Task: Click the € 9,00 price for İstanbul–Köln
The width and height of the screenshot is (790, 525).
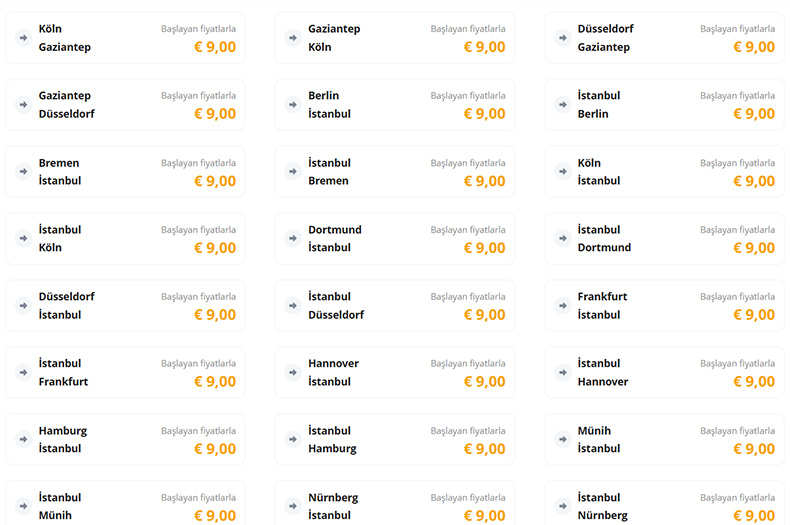Action: point(215,248)
